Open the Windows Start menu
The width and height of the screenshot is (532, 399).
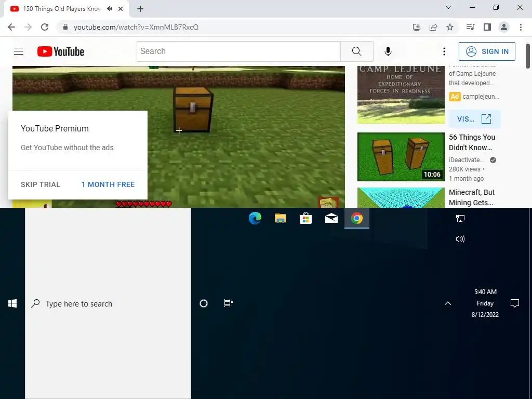12,303
